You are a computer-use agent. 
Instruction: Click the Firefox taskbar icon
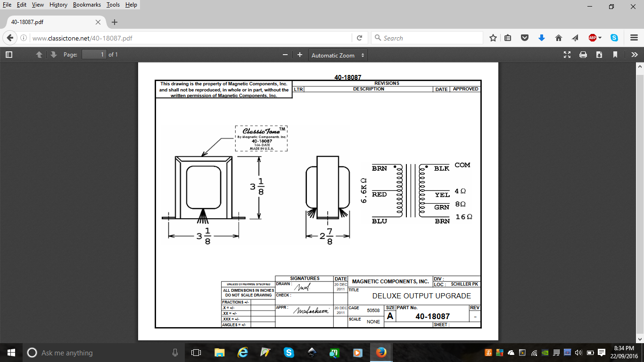[381, 353]
